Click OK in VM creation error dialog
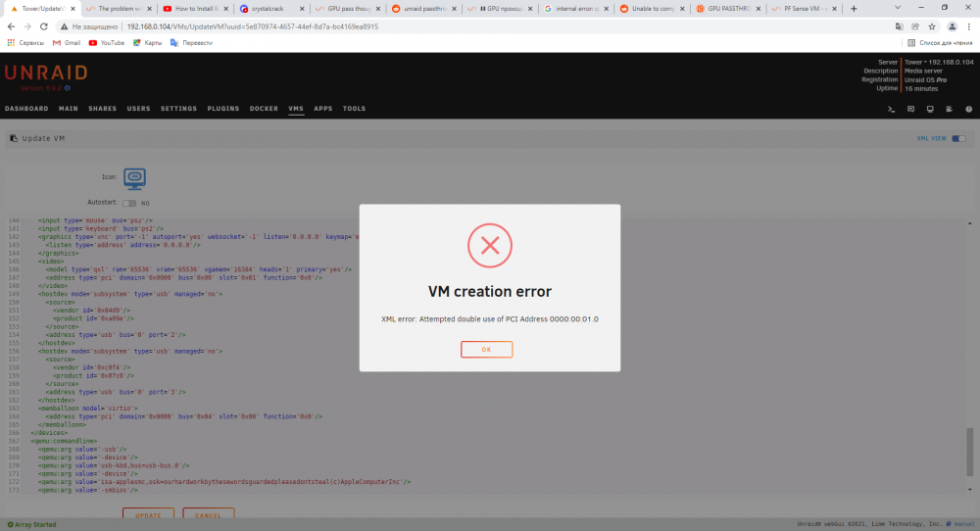 (486, 349)
